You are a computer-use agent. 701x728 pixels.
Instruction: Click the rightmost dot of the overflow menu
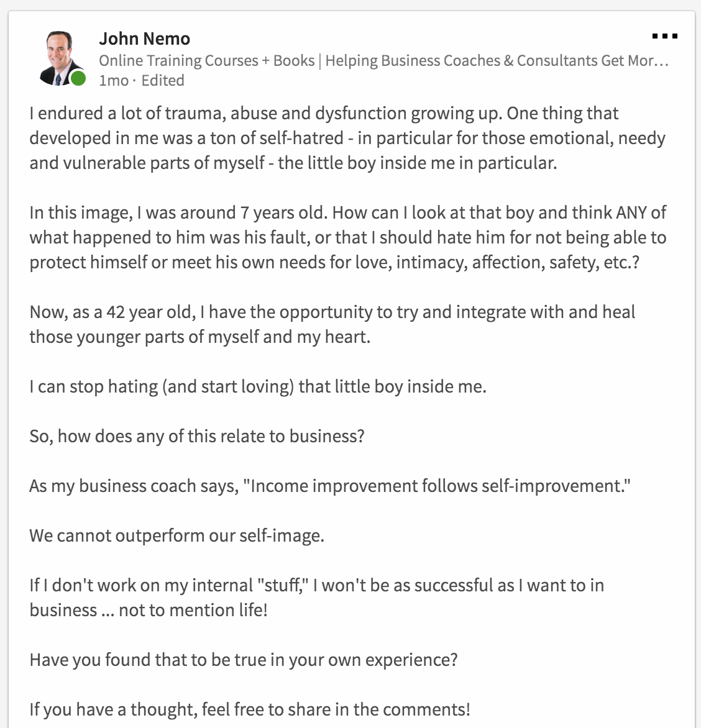(673, 36)
